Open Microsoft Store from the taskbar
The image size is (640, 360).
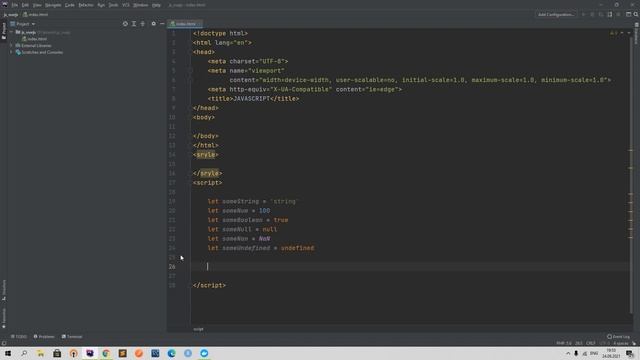click(57, 353)
